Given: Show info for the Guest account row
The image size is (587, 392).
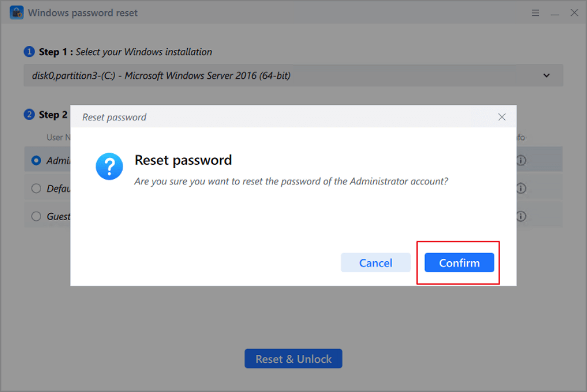Looking at the screenshot, I should point(520,217).
